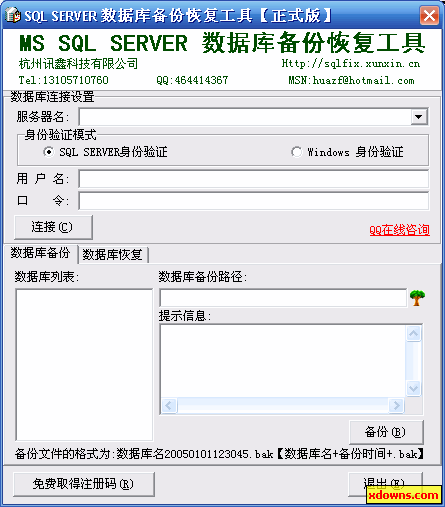Select SQL SERVER身份验证 radio button
The width and height of the screenshot is (445, 507).
click(x=49, y=152)
